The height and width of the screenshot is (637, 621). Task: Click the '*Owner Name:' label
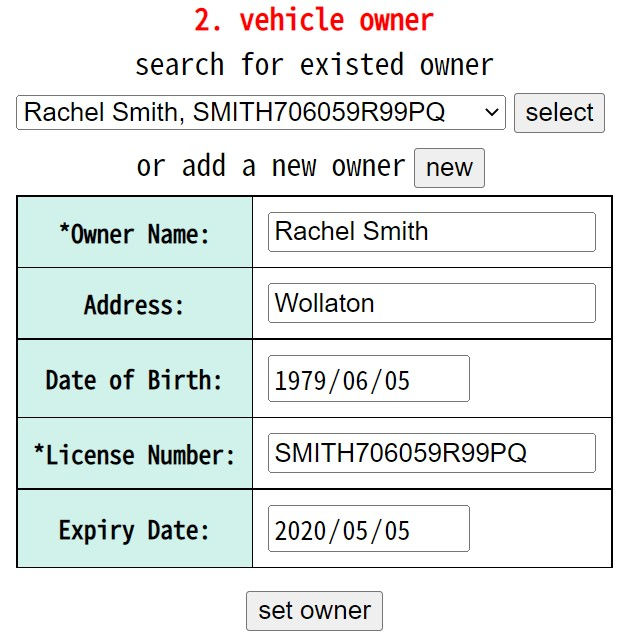click(134, 234)
